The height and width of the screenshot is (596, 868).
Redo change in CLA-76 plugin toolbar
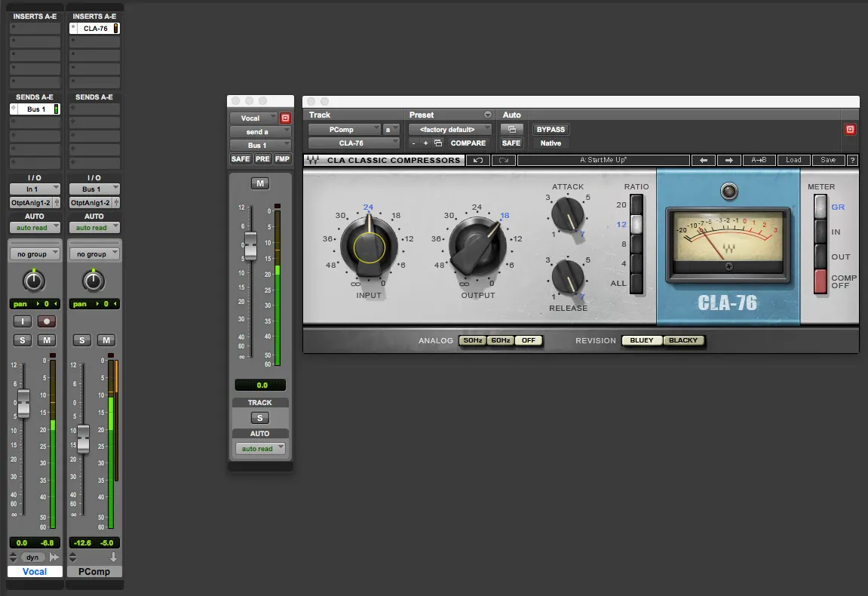(504, 160)
